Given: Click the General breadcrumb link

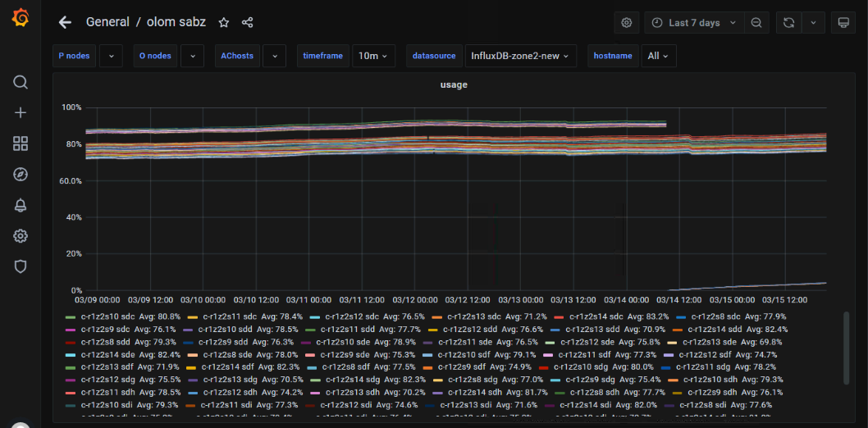Looking at the screenshot, I should (107, 22).
